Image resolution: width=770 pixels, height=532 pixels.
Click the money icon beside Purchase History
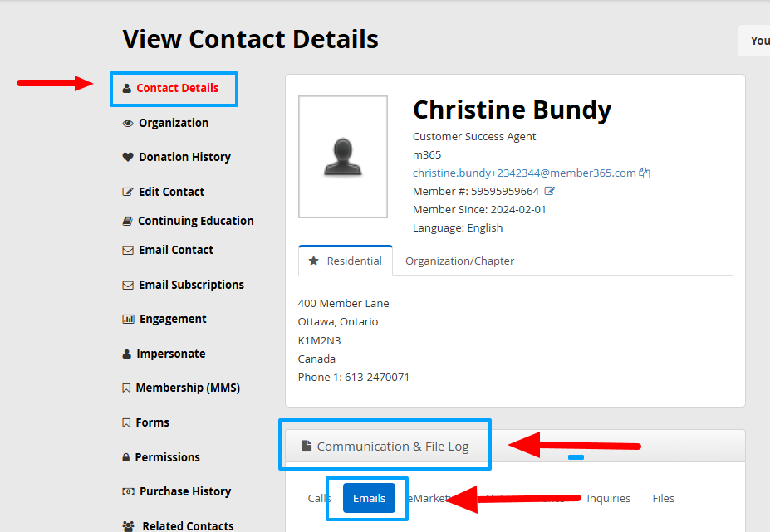(128, 492)
